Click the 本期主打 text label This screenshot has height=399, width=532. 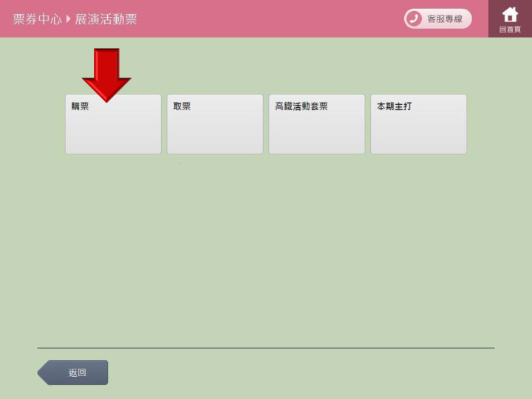[395, 106]
